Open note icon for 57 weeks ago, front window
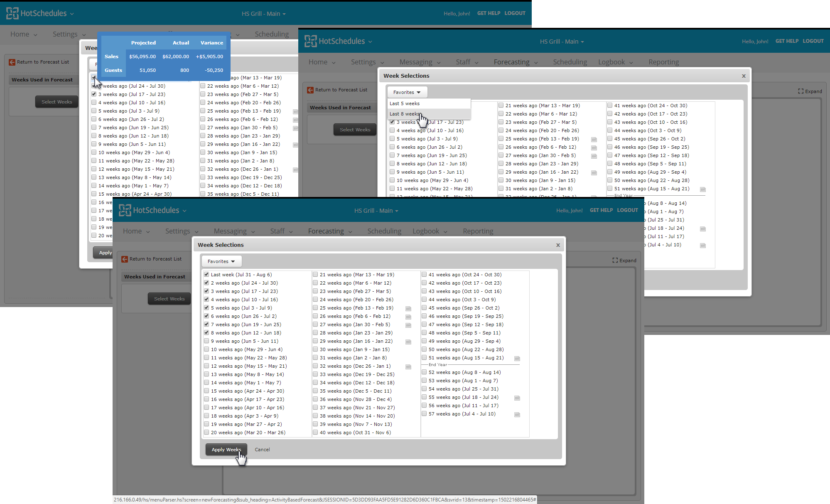The width and height of the screenshot is (830, 504). [517, 414]
